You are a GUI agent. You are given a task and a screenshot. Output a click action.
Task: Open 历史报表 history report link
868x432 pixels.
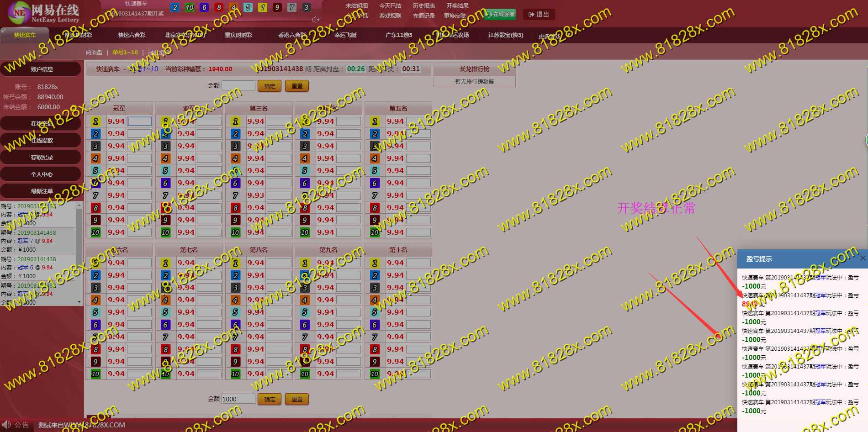click(423, 6)
